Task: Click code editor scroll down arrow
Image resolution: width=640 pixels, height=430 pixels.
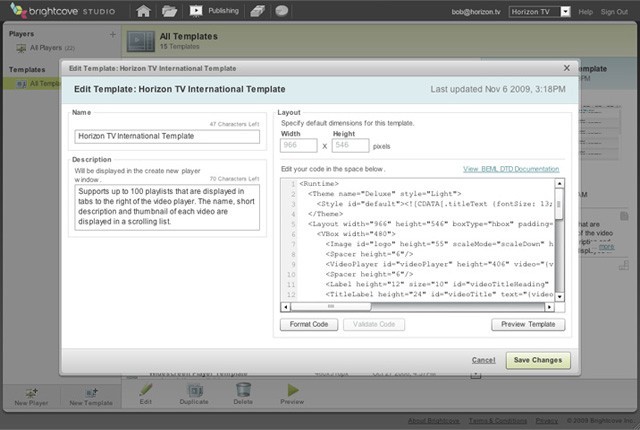Action: click(560, 297)
